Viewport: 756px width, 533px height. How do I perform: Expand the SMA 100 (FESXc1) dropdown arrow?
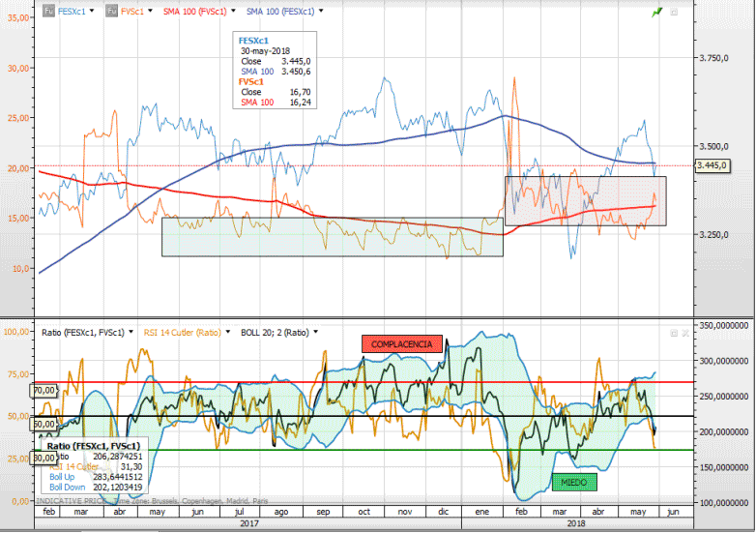(x=321, y=11)
